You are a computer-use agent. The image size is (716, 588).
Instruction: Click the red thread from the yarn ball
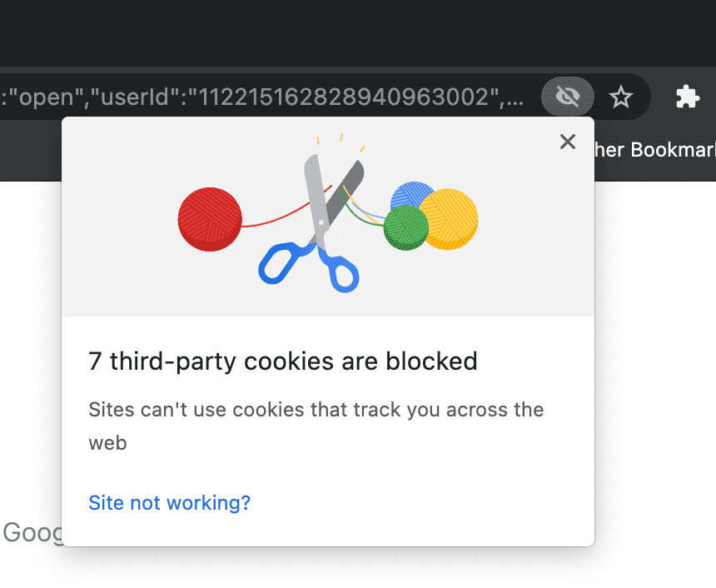[286, 210]
